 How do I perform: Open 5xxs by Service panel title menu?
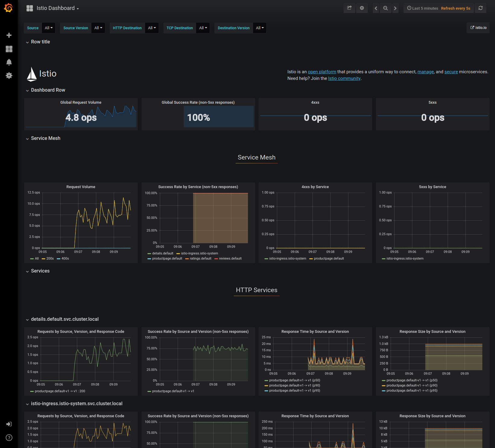coord(433,187)
